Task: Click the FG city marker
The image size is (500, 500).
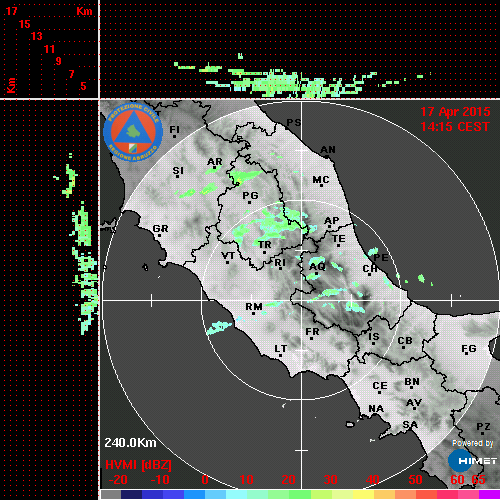Action: pyautogui.click(x=466, y=354)
